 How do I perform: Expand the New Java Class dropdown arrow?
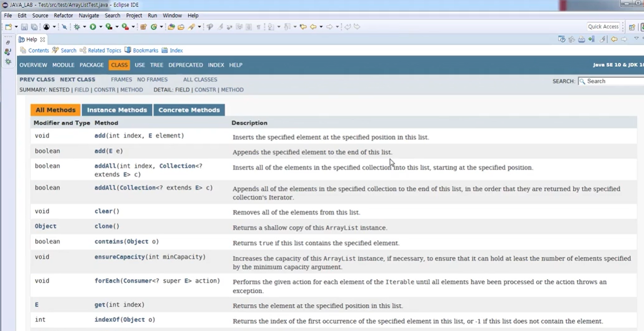tap(161, 27)
